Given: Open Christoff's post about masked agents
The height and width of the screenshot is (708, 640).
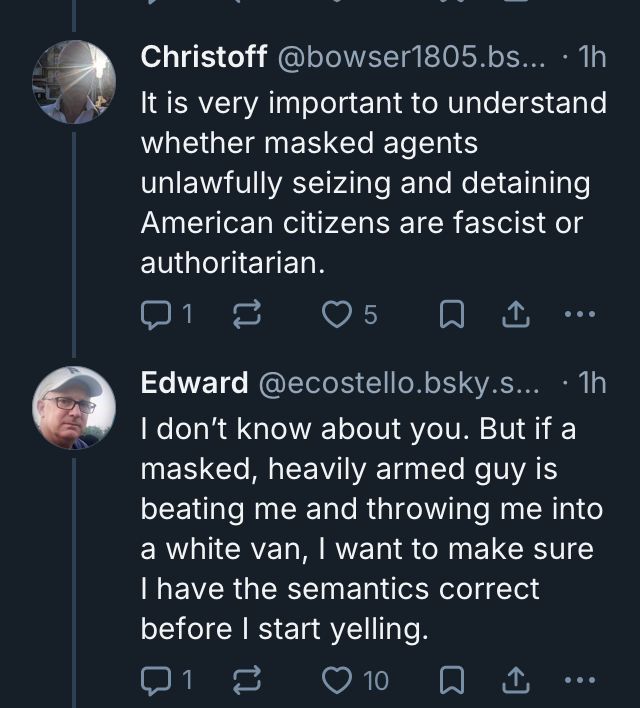Looking at the screenshot, I should click(x=370, y=183).
